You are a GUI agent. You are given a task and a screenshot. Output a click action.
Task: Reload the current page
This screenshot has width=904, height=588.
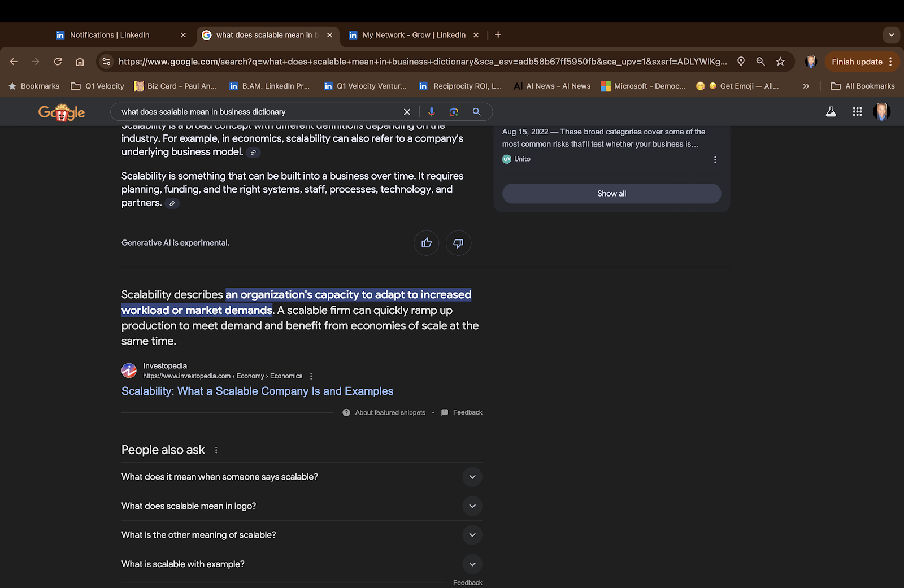(58, 62)
